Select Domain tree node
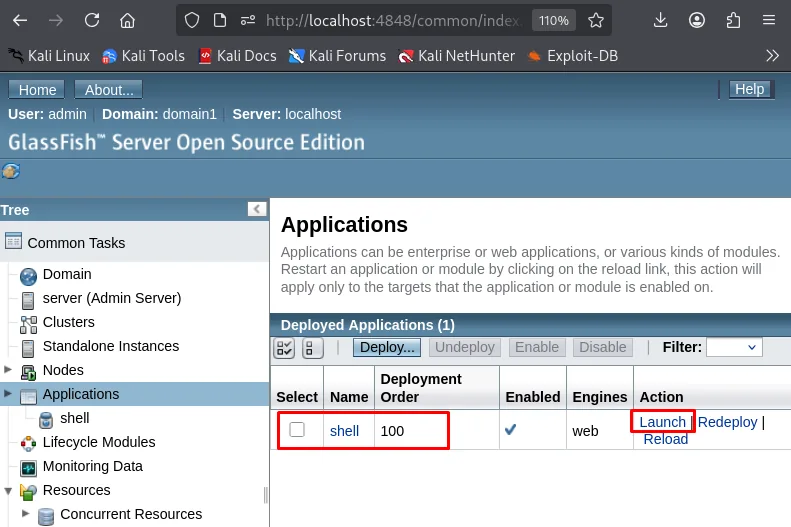Viewport: 791px width, 527px height. click(x=67, y=274)
